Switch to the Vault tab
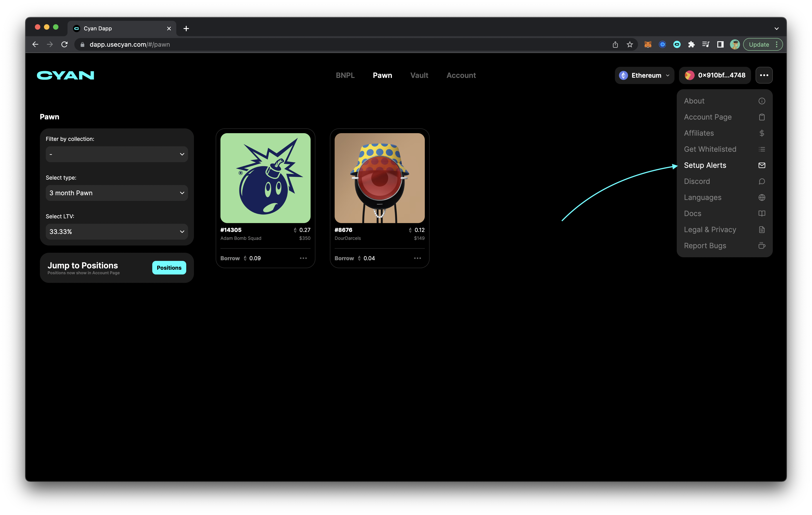 tap(419, 75)
